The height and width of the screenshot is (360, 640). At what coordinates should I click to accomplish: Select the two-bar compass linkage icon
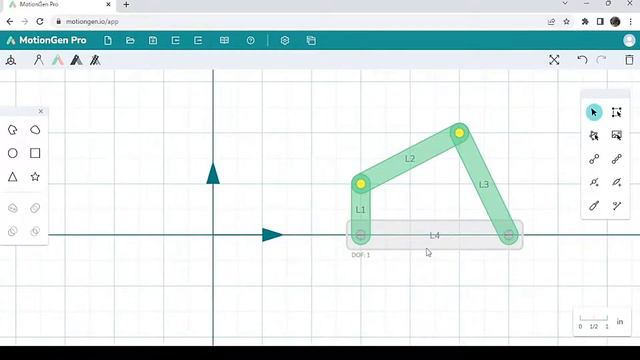click(38, 60)
